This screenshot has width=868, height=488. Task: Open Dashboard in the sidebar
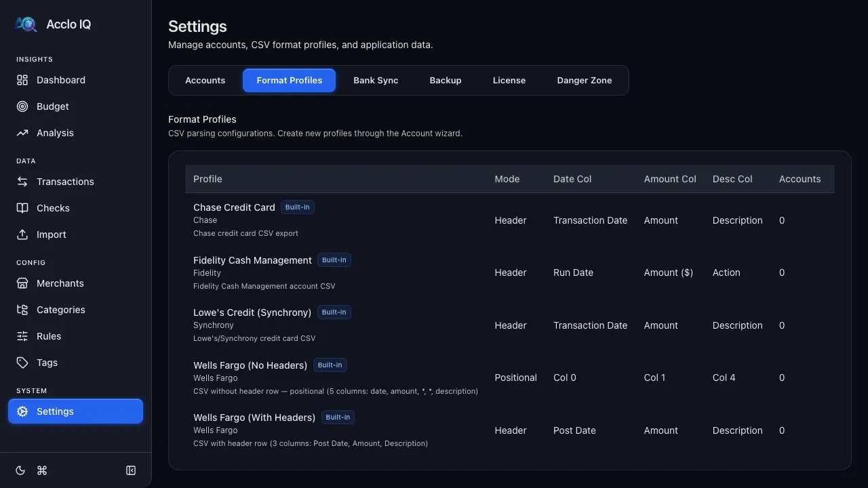tap(75, 80)
